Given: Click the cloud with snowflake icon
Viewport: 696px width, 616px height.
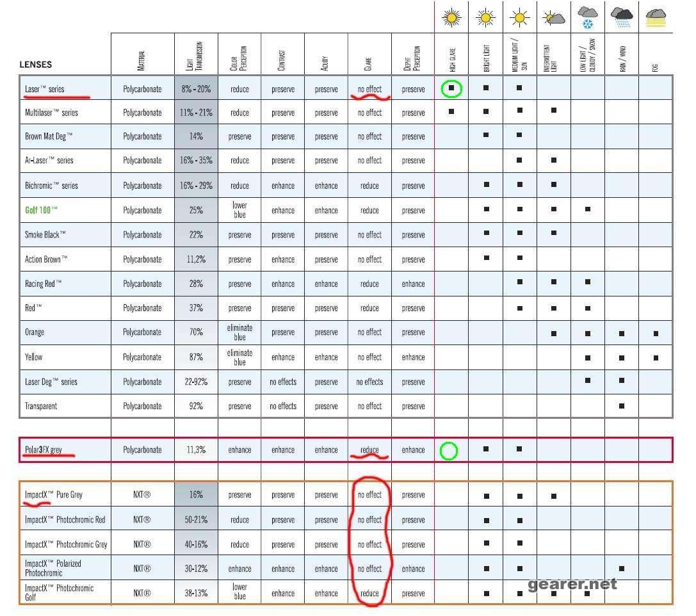Looking at the screenshot, I should tap(588, 18).
